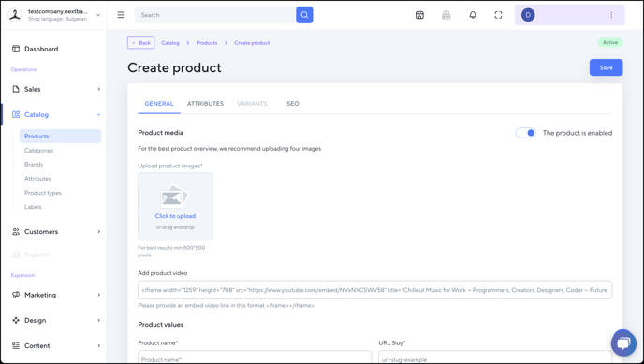Click the URL Slug input field
The width and height of the screenshot is (644, 364).
tap(495, 357)
